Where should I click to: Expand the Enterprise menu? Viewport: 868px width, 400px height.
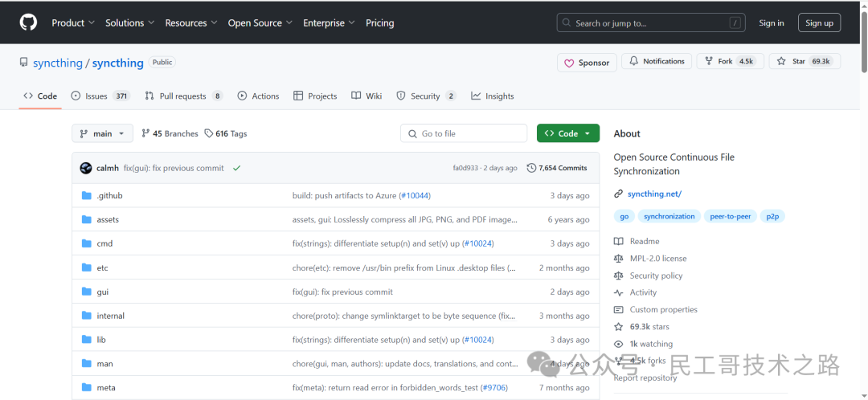point(329,22)
